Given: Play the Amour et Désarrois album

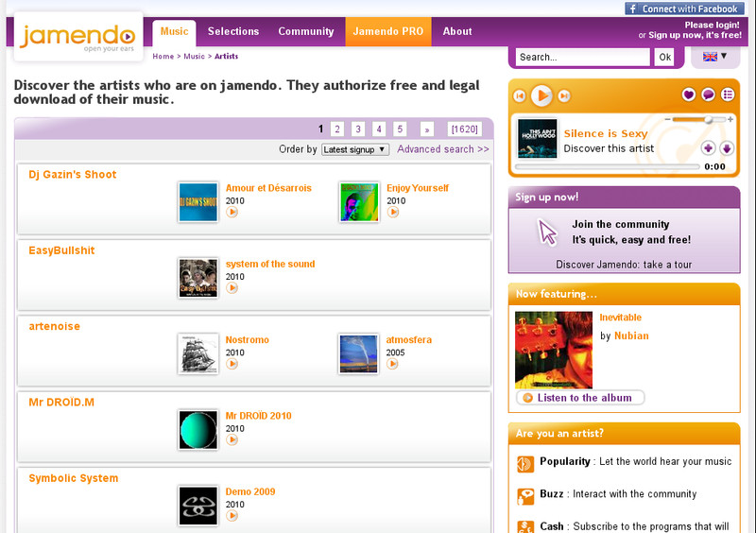Looking at the screenshot, I should 232,213.
